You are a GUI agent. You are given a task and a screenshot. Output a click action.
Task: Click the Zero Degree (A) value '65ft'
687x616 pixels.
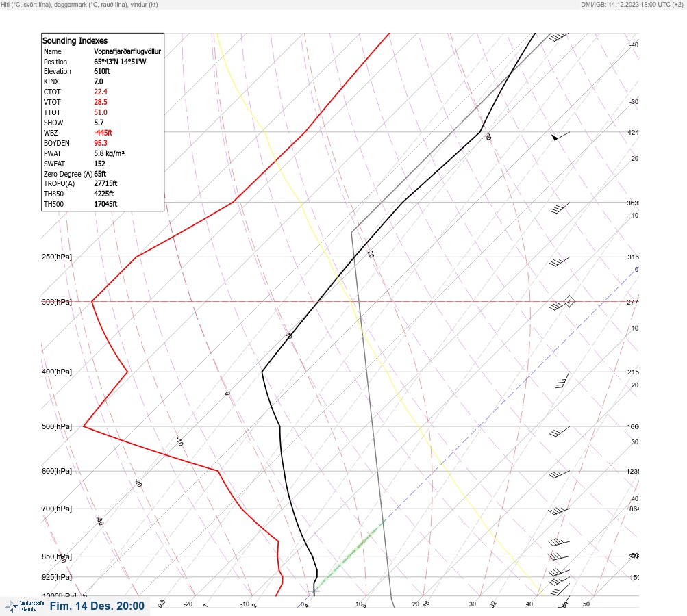coord(100,174)
